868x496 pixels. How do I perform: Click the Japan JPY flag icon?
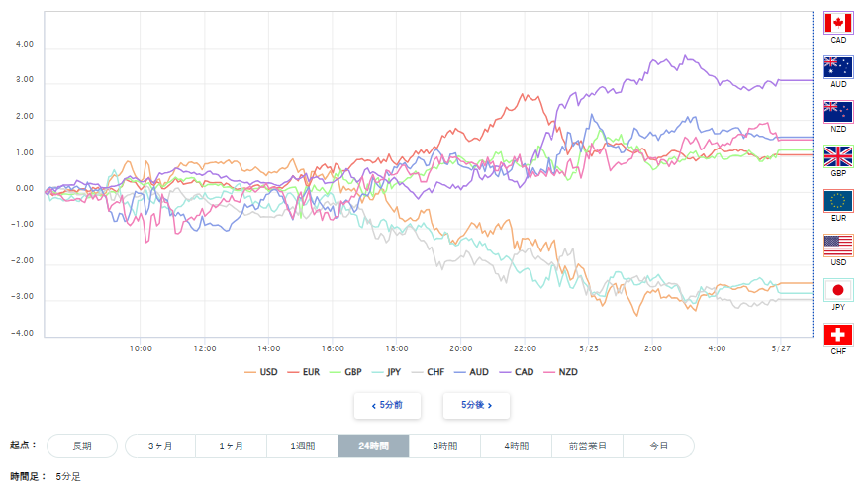[838, 290]
